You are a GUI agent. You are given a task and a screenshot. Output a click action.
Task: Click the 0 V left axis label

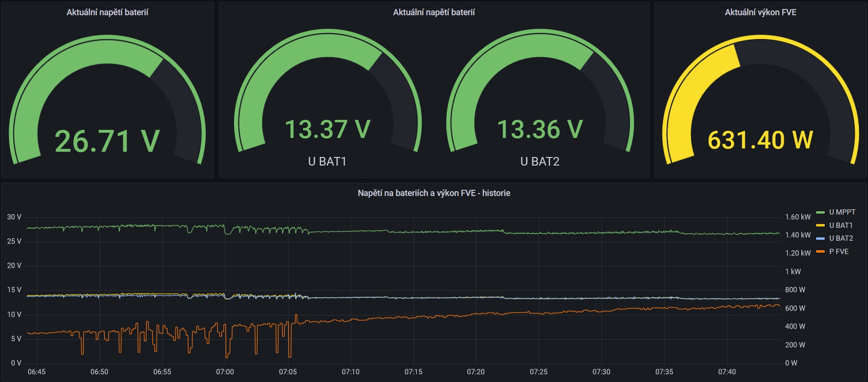[x=16, y=363]
